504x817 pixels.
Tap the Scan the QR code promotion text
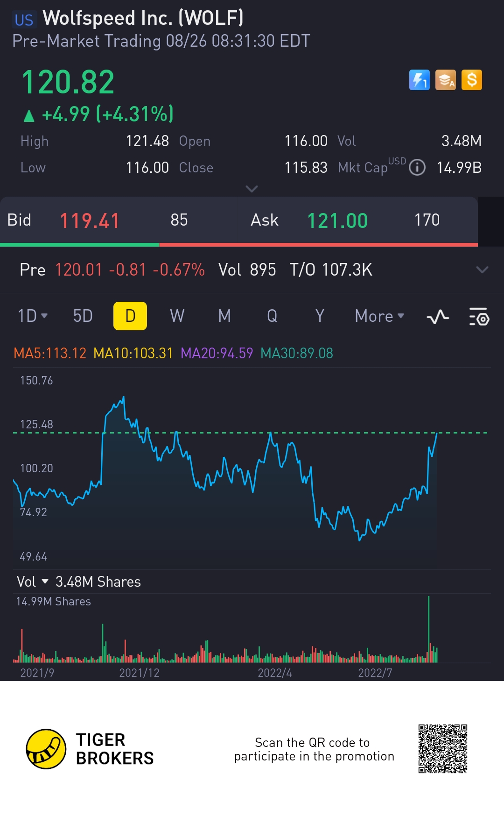[314, 749]
